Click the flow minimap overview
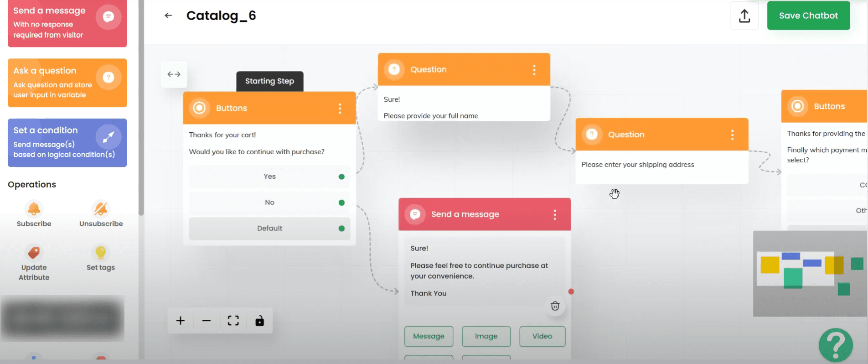Image resolution: width=868 pixels, height=364 pixels. pos(810,274)
